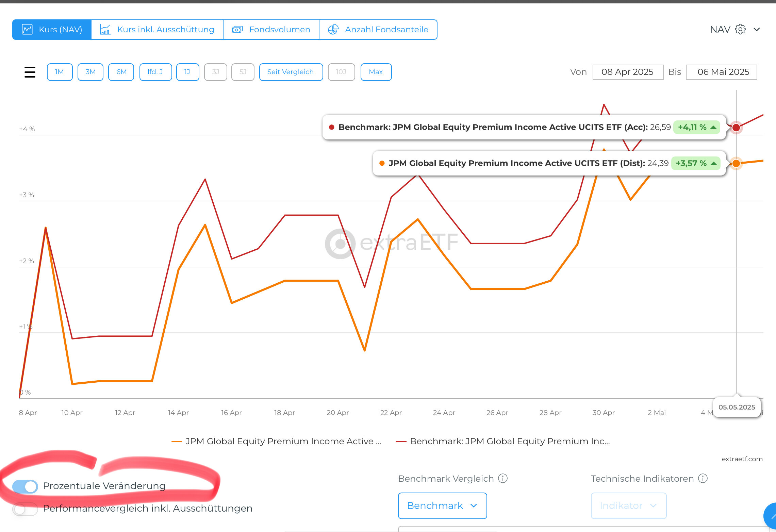Open the Benchmark dropdown
Image resolution: width=776 pixels, height=532 pixels.
pos(442,506)
